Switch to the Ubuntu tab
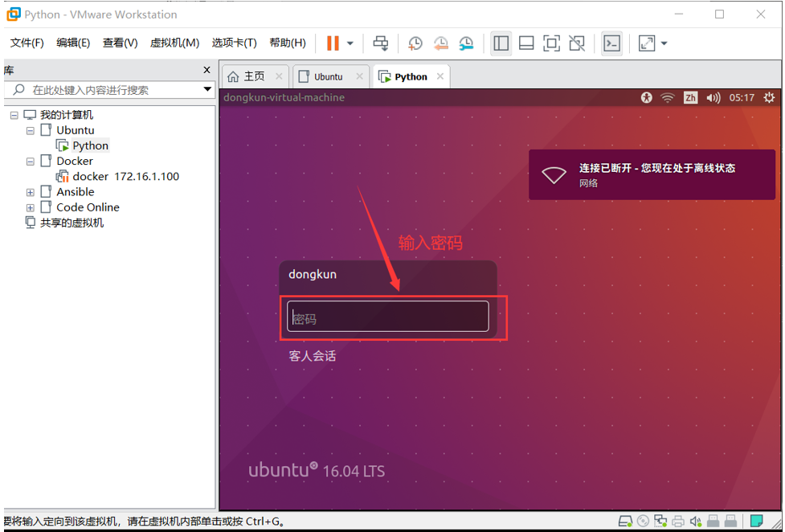The width and height of the screenshot is (785, 532). pos(329,76)
